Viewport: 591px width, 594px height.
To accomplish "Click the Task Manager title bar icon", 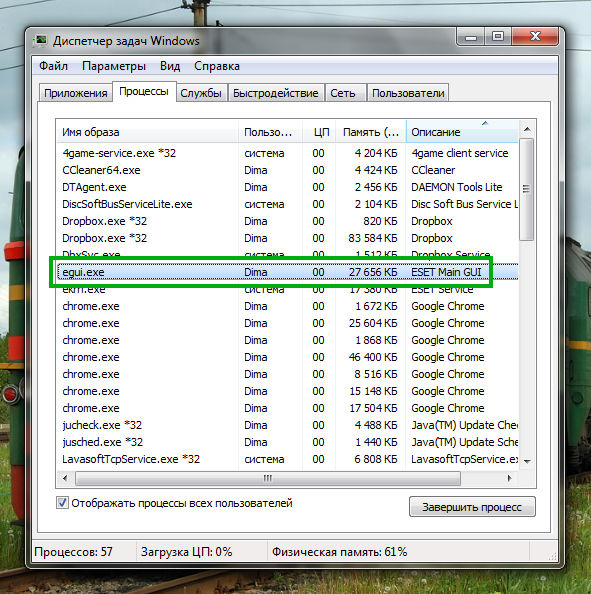I will click(x=40, y=41).
